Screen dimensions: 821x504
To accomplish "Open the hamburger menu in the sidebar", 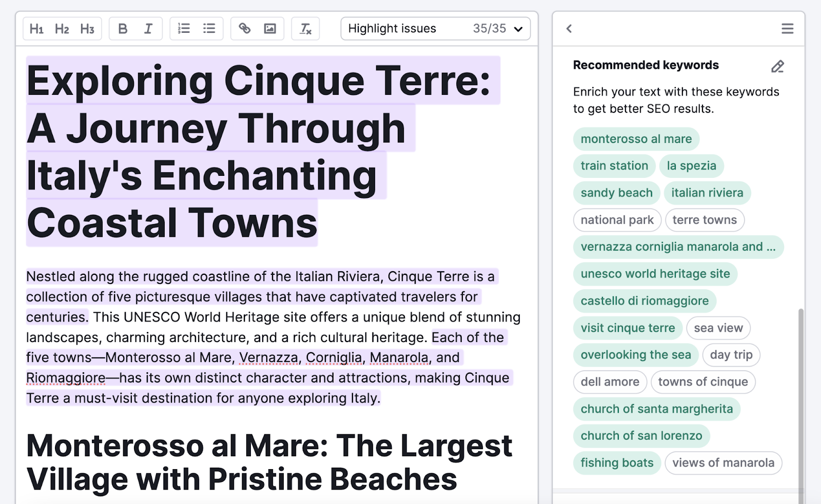I will [787, 29].
